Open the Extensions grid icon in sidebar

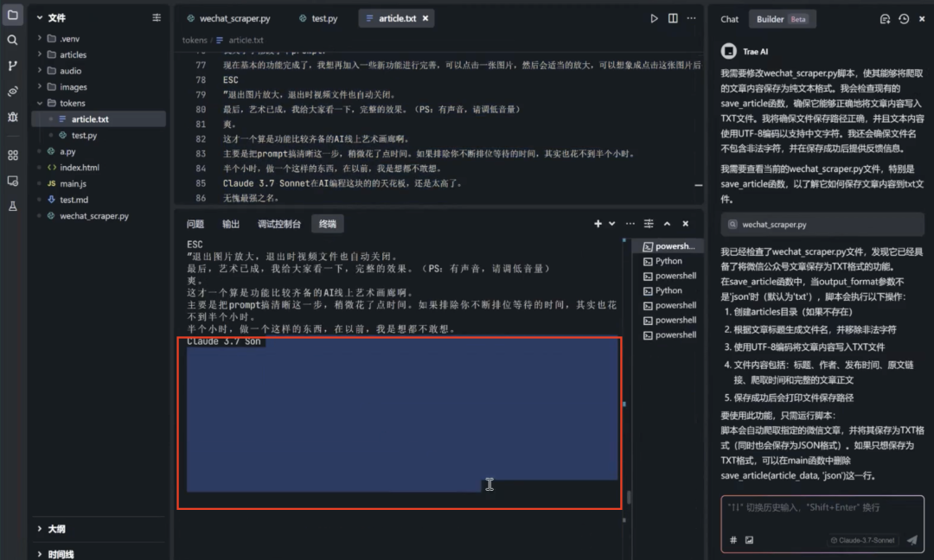12,156
